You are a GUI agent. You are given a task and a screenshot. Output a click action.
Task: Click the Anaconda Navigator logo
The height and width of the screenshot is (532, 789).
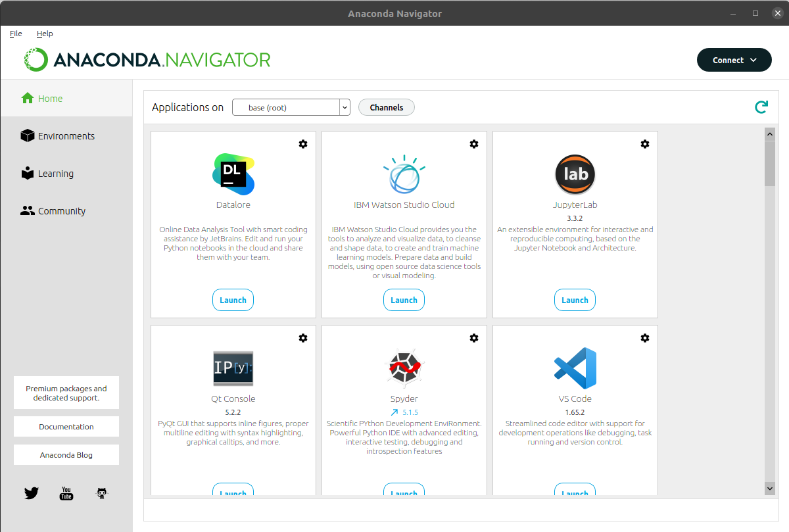(x=147, y=60)
